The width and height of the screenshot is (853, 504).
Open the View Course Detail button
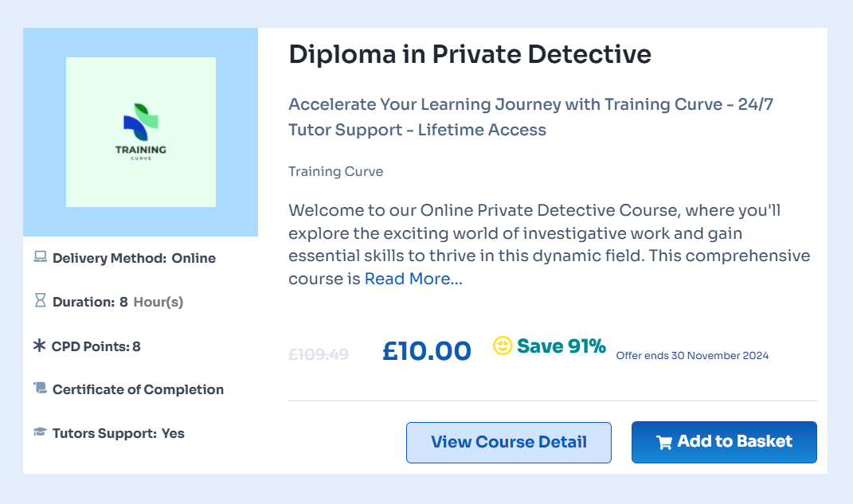(509, 443)
